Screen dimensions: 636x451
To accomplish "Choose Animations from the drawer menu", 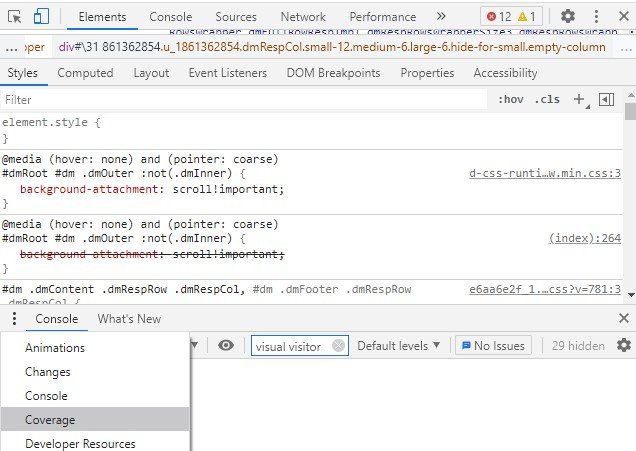I will [x=95, y=348].
